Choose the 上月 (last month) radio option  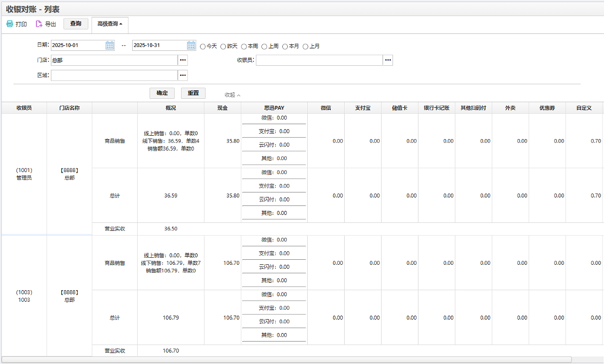click(306, 46)
